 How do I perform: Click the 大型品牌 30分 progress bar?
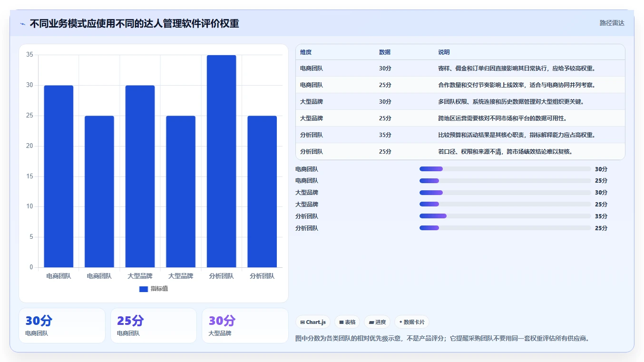pos(505,193)
